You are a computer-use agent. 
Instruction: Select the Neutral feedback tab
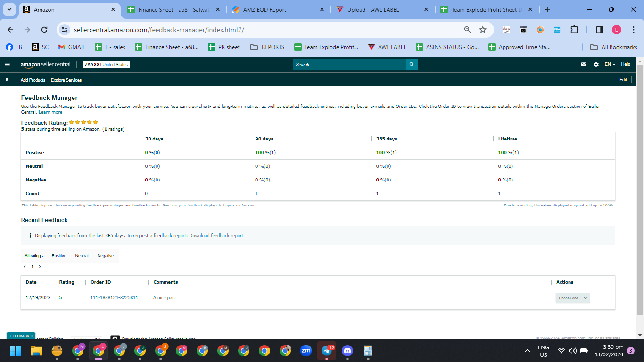pyautogui.click(x=82, y=256)
